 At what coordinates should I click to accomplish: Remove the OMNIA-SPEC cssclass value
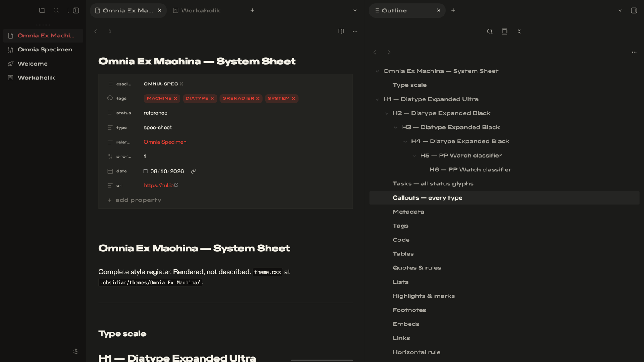[x=182, y=84]
